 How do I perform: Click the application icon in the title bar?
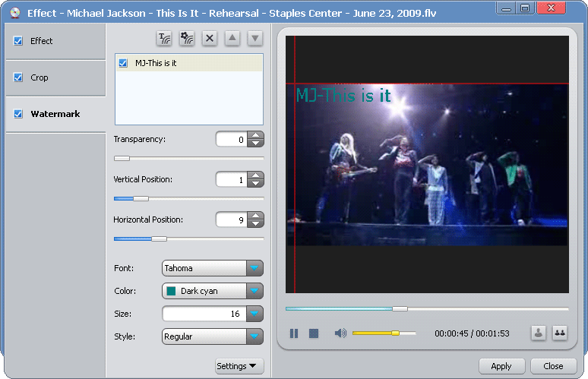pos(15,13)
